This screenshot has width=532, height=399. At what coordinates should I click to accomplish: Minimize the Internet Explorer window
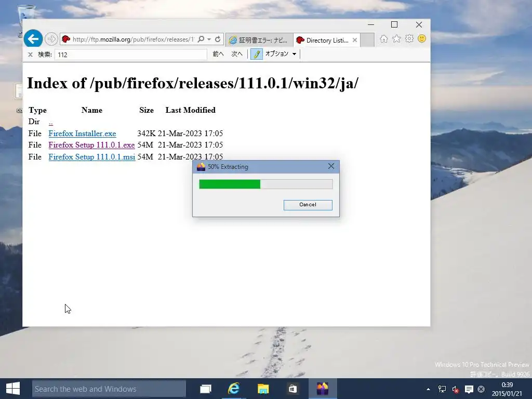coord(371,24)
